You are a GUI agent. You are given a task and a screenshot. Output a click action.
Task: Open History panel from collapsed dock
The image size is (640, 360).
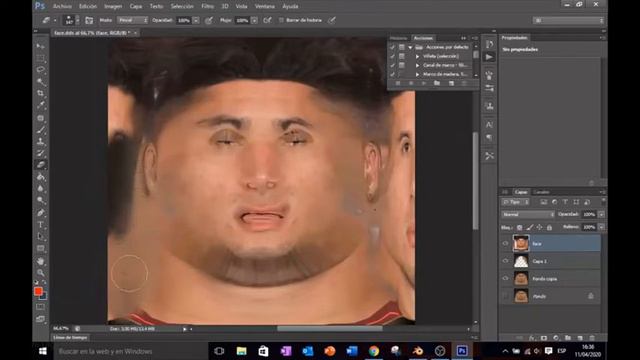(489, 44)
